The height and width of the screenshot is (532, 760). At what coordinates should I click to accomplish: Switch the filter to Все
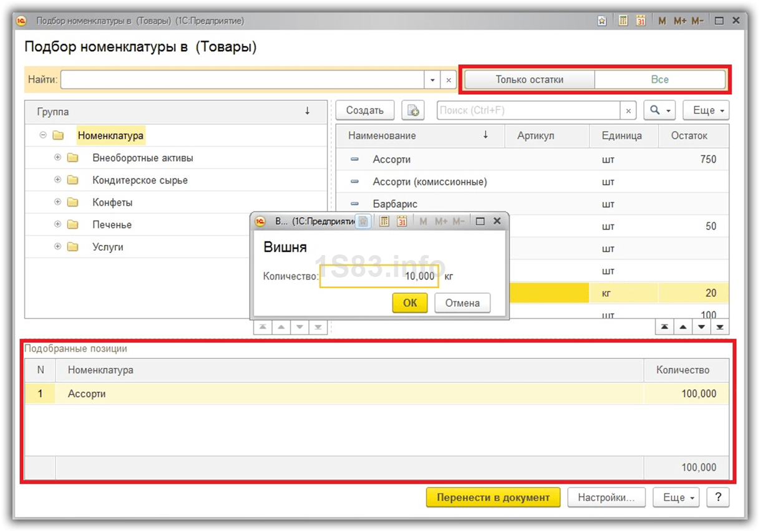(660, 80)
